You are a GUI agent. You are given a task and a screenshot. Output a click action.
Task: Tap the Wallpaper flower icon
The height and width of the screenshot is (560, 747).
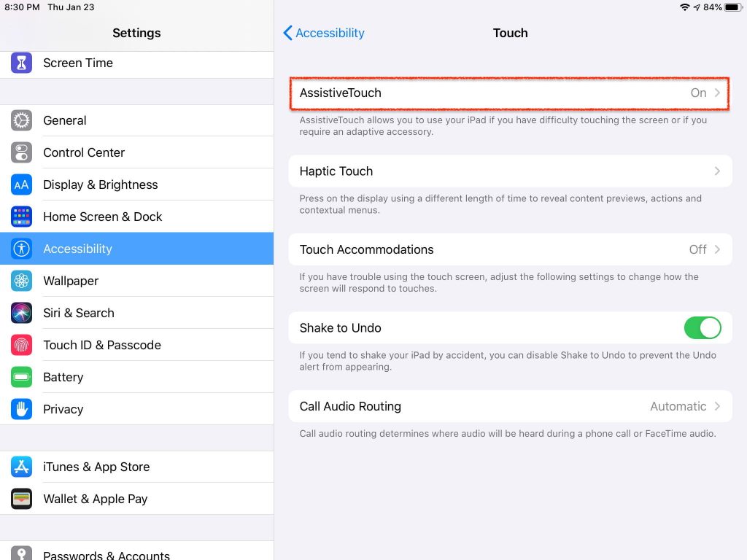point(21,281)
